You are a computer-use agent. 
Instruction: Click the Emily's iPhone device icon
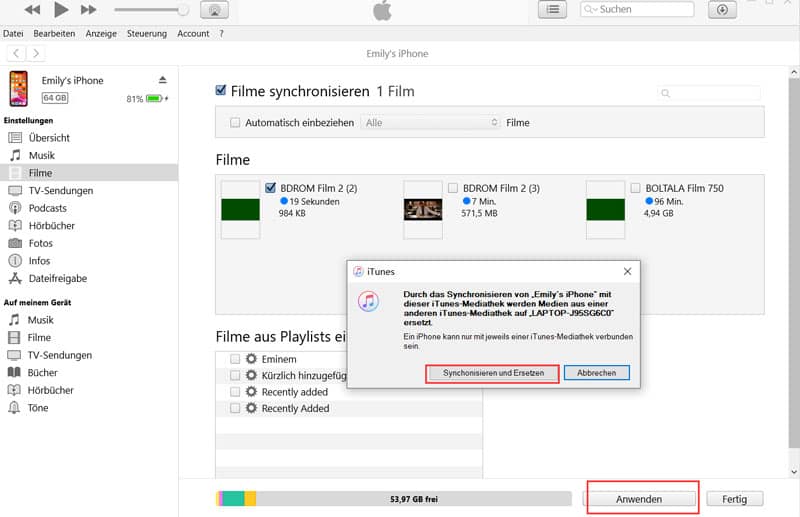click(x=19, y=88)
